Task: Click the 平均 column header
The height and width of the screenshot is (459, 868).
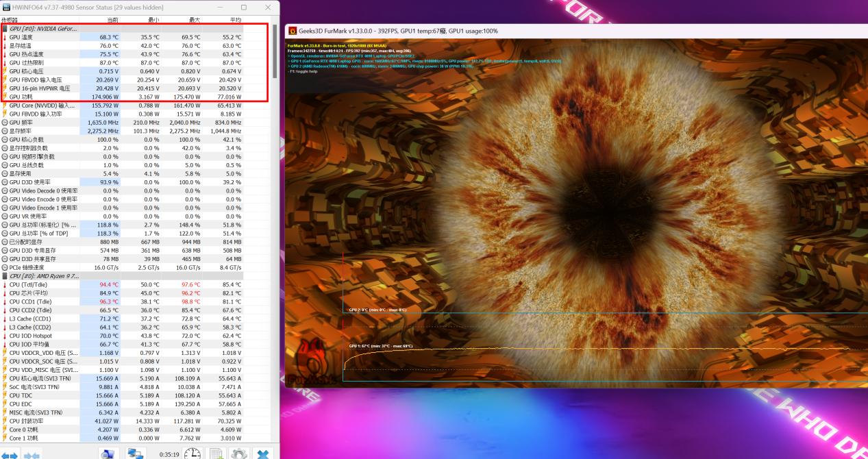Action: (x=235, y=20)
